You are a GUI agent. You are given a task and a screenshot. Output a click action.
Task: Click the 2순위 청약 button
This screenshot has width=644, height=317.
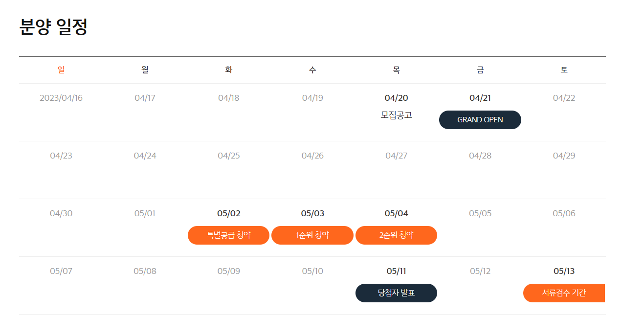point(396,235)
